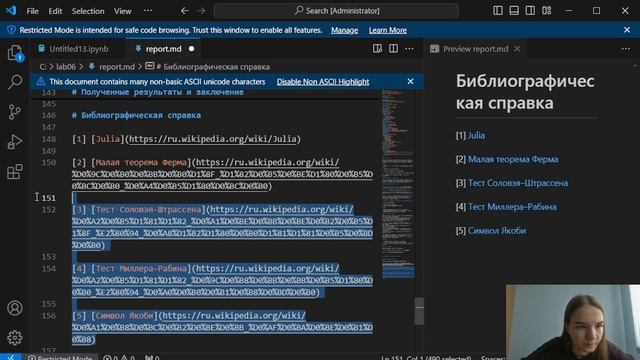Click the warning triangle icon in ASCII notice
Viewport: 640px width, 360px height.
point(41,82)
